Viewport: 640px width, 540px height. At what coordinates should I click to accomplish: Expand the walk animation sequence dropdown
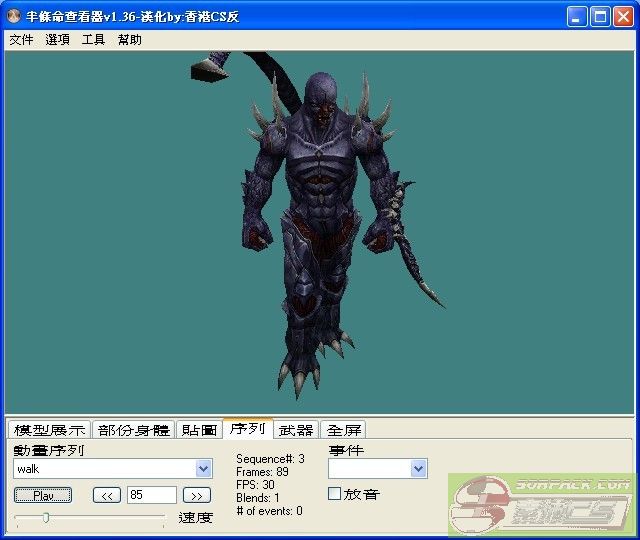pos(204,469)
